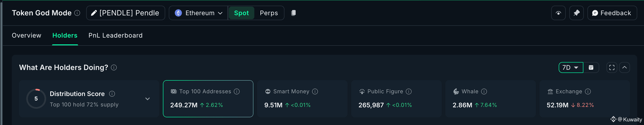Expand the holders panel to fullscreen
The image size is (644, 125).
pos(612,67)
